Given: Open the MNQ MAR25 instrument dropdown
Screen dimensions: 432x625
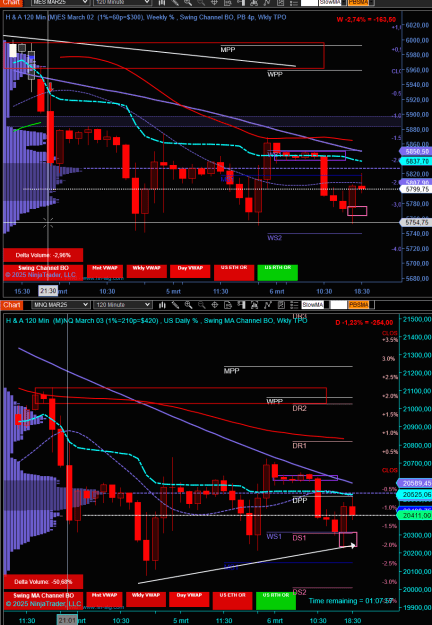Looking at the screenshot, I should click(61, 305).
